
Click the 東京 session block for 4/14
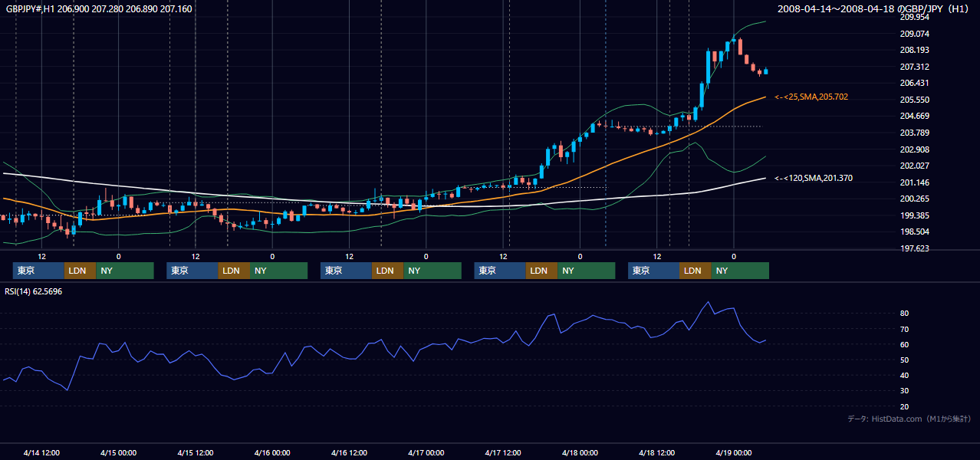point(38,271)
